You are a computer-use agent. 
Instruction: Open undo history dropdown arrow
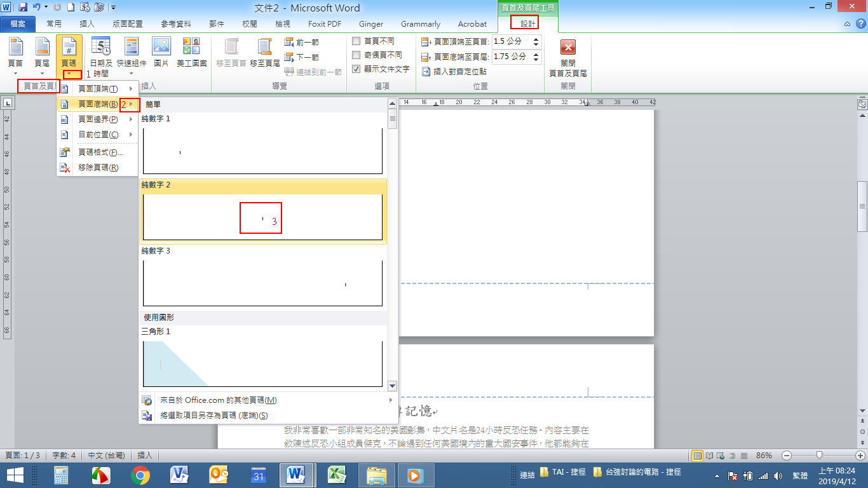(46, 8)
